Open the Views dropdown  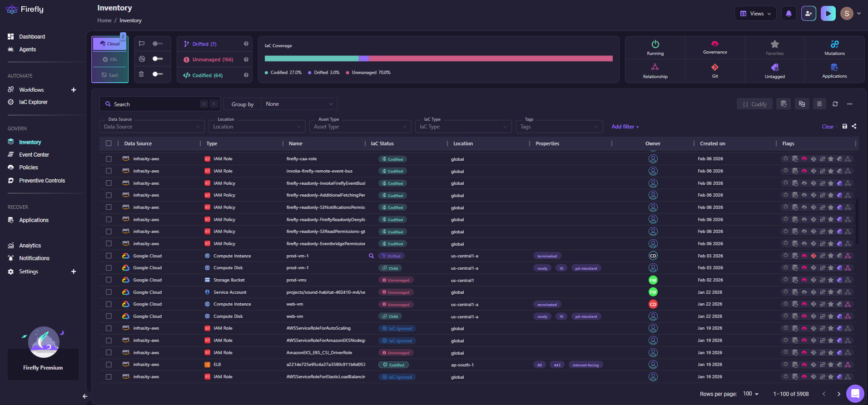(755, 14)
